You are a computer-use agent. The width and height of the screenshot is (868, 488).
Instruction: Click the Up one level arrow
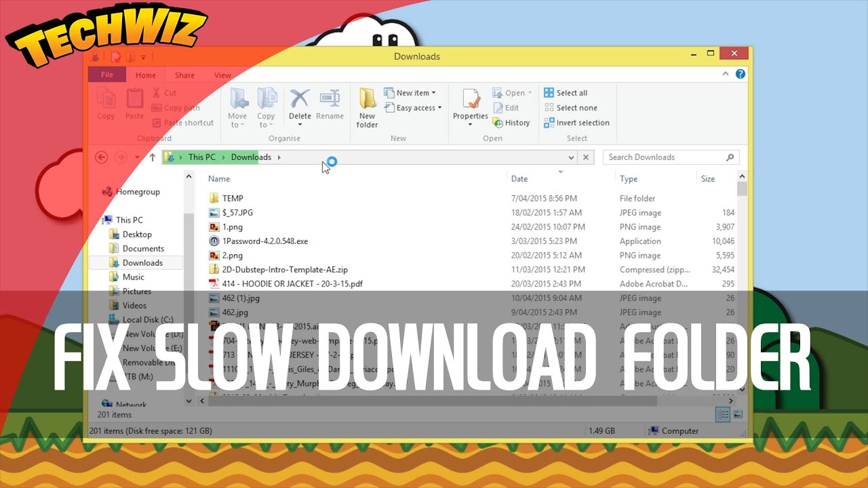point(153,157)
